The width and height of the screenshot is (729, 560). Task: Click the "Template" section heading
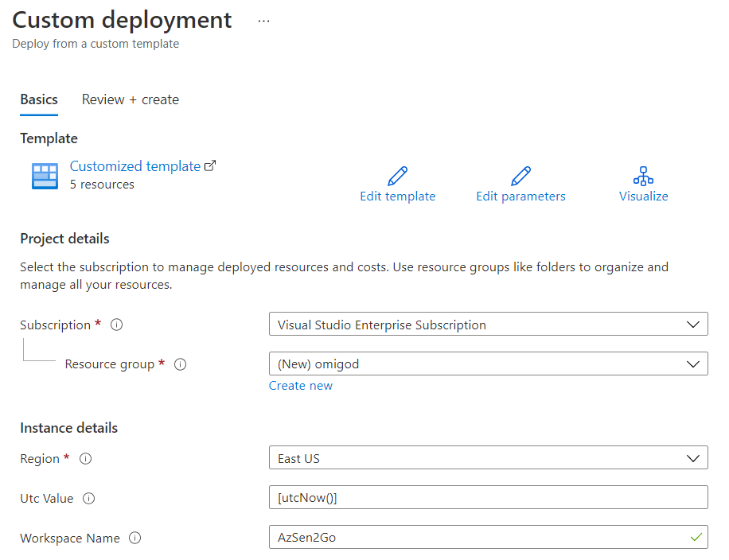[49, 138]
